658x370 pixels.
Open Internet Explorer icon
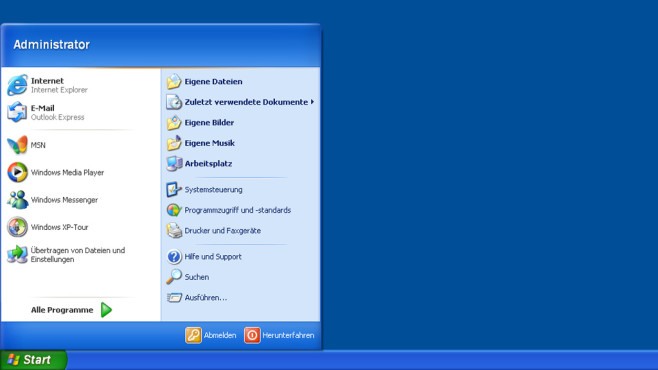(x=17, y=85)
